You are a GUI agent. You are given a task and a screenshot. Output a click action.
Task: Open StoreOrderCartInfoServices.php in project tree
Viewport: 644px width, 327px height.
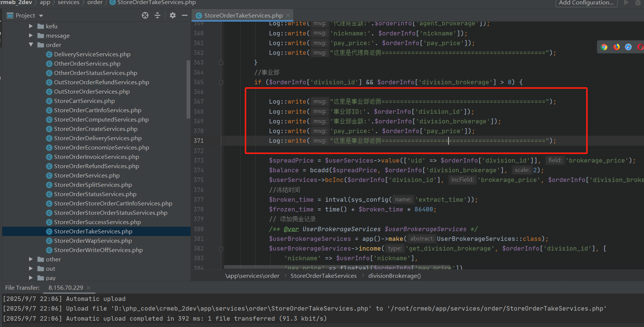coord(97,110)
